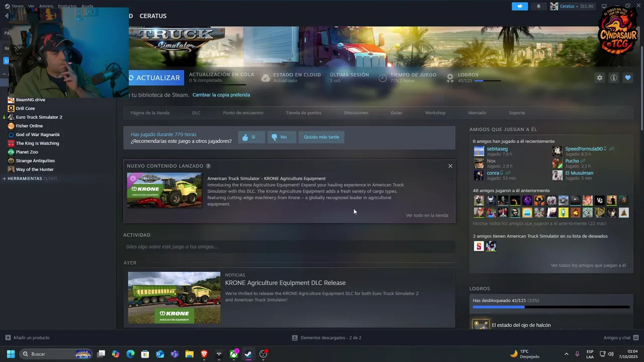Click Añadir un producto at the bottom left
Image resolution: width=644 pixels, height=362 pixels.
click(28, 338)
